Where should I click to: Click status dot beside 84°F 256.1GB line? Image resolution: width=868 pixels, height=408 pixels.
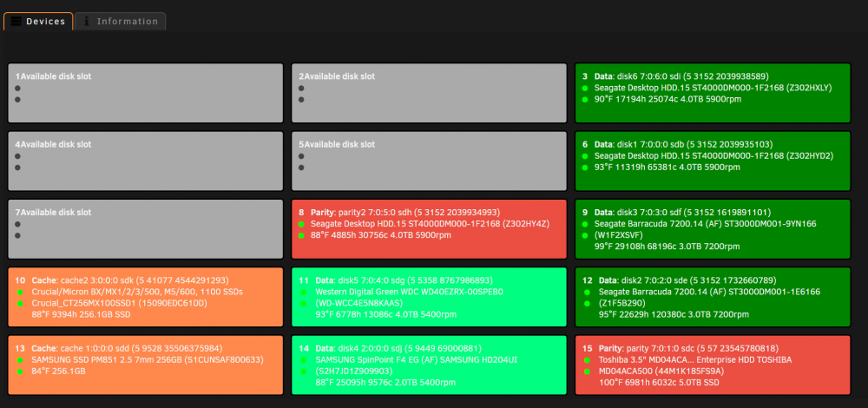tap(20, 372)
